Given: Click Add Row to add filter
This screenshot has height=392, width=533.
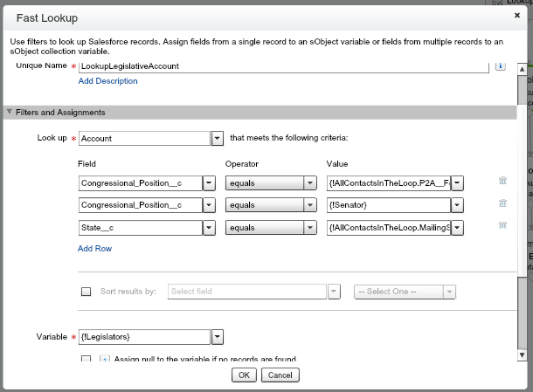Looking at the screenshot, I should [94, 249].
